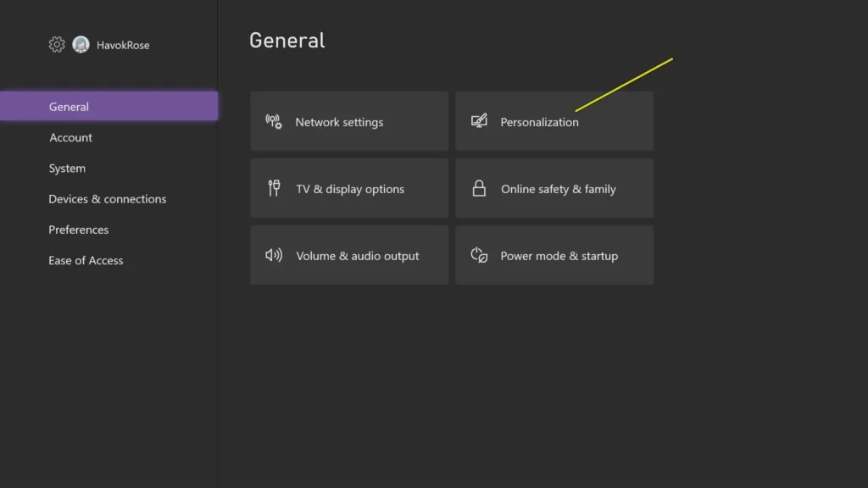Viewport: 868px width, 488px height.
Task: Click the settings gear icon beside HavokRose
Action: (57, 44)
